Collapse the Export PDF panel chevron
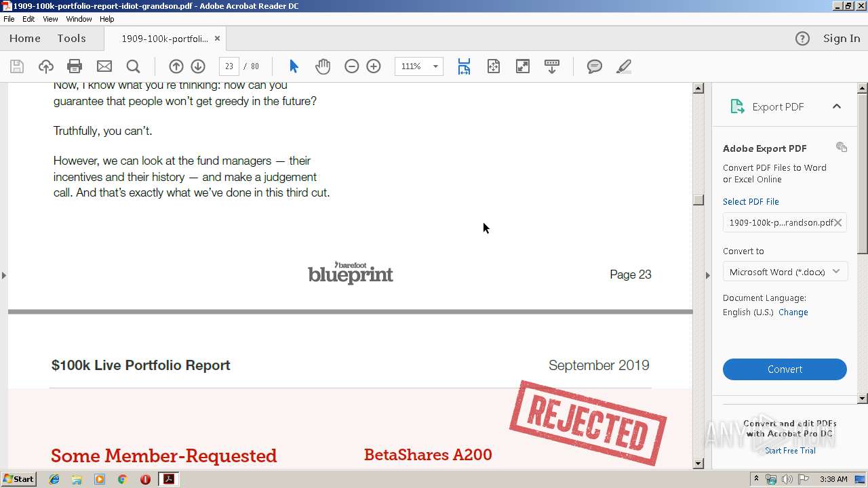The width and height of the screenshot is (868, 488). tap(837, 106)
